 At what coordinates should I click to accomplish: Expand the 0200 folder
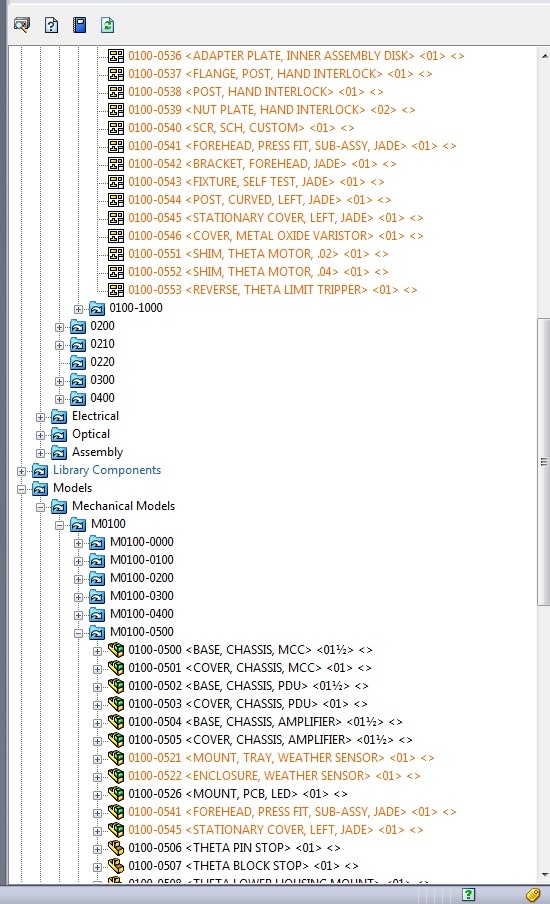[59, 327]
